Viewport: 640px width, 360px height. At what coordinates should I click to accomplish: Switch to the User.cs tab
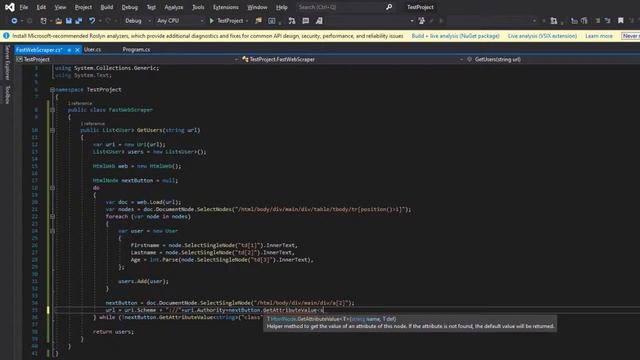[92, 49]
